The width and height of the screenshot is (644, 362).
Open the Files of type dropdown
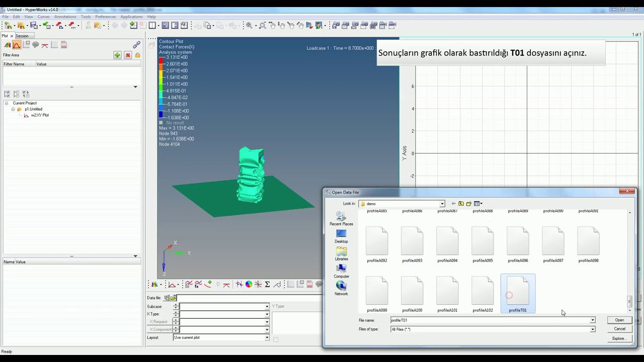[593, 329]
